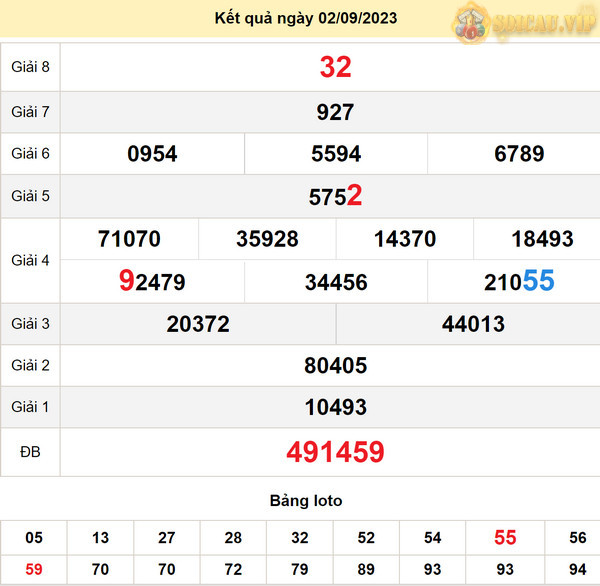Click the special prize number 491459
Image resolution: width=600 pixels, height=586 pixels.
click(335, 452)
